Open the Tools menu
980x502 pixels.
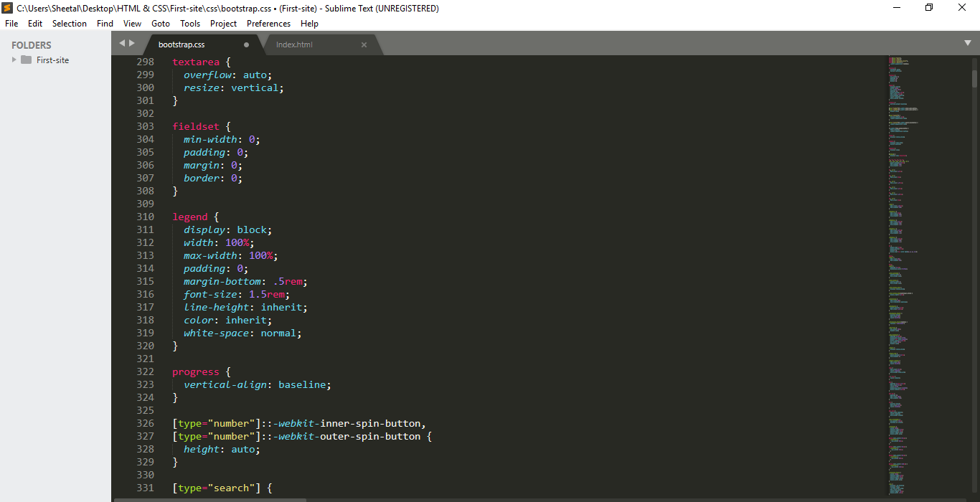tap(190, 24)
